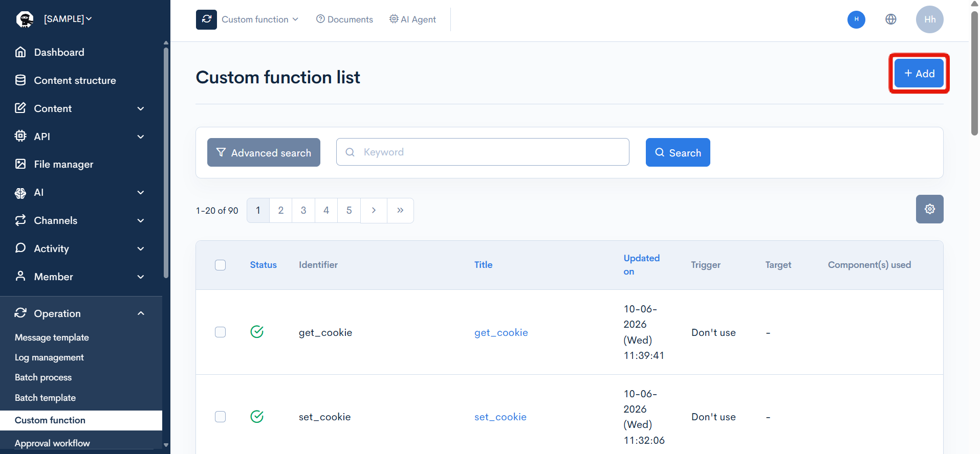The width and height of the screenshot is (980, 454).
Task: Open the Hh user avatar menu
Action: [x=930, y=19]
